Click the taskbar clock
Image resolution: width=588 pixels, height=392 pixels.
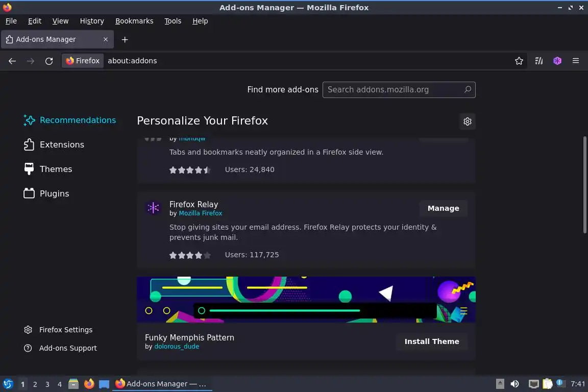[x=577, y=384]
